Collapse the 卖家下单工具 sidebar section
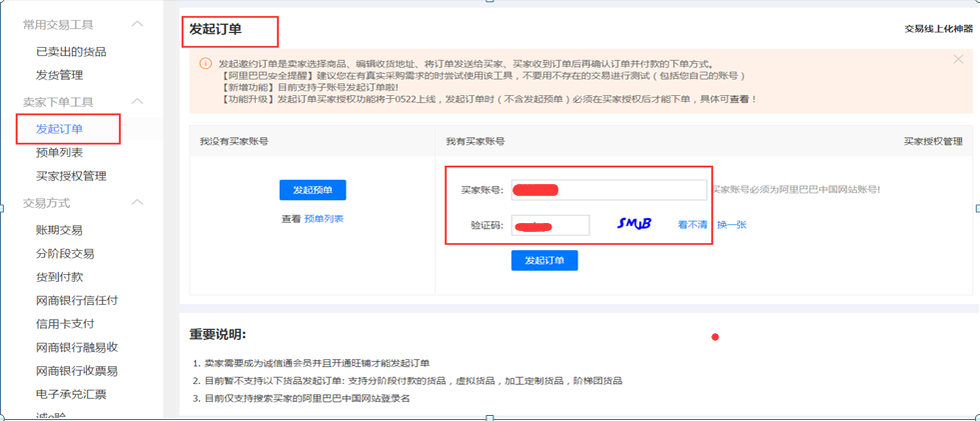 (137, 102)
